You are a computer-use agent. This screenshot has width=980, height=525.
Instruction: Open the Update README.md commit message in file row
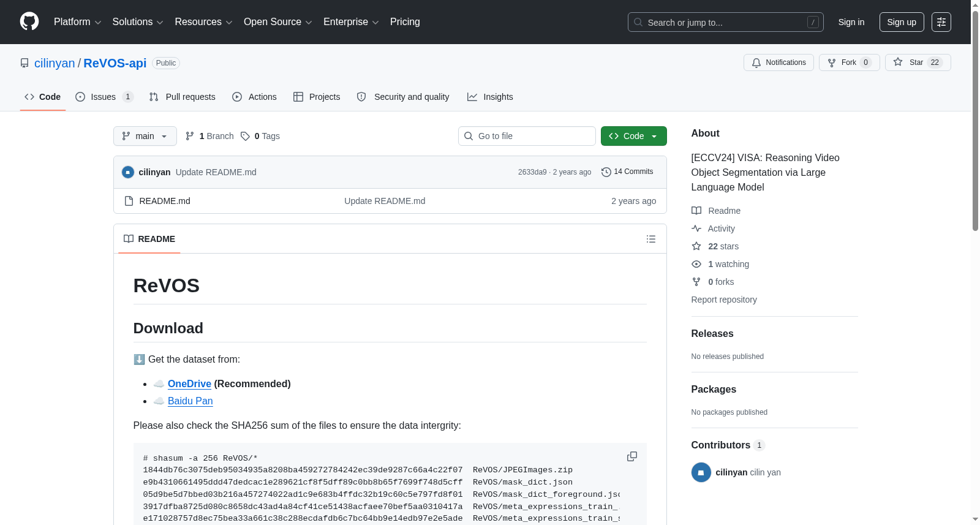(x=385, y=201)
